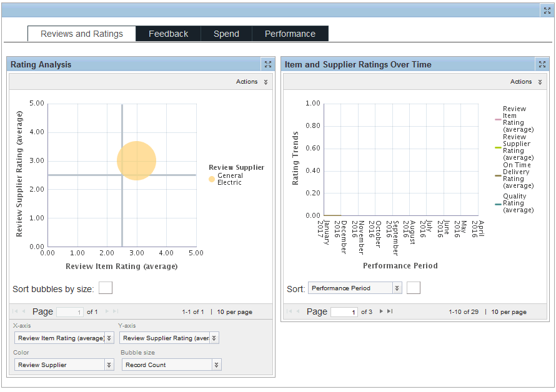Open the Bubble size Record Count dropdown

172,365
